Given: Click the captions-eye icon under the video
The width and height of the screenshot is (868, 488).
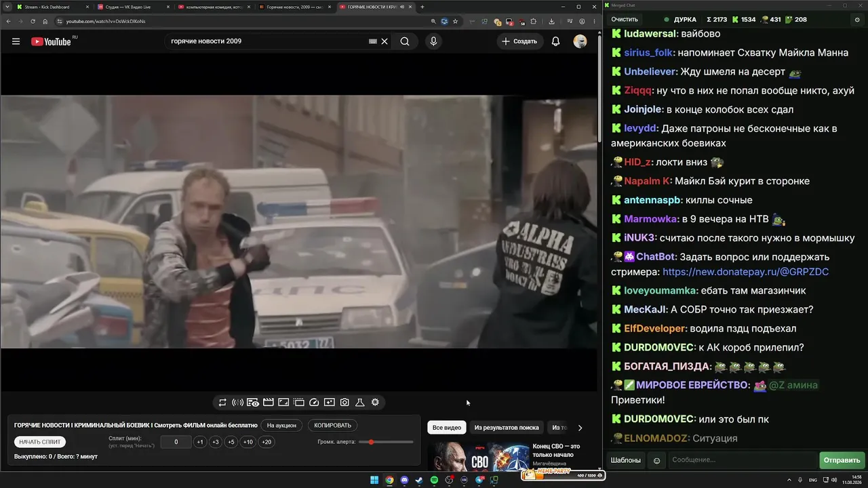Looking at the screenshot, I should coord(253,403).
